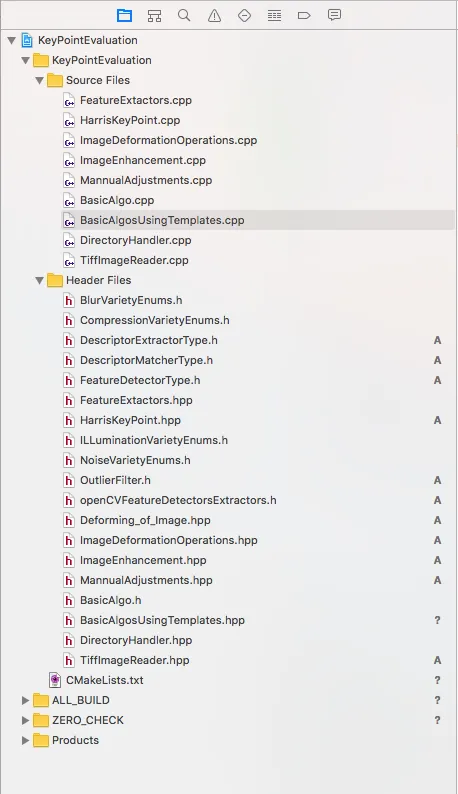Collapse the KeyPointEvaluation project root

[x=12, y=41]
